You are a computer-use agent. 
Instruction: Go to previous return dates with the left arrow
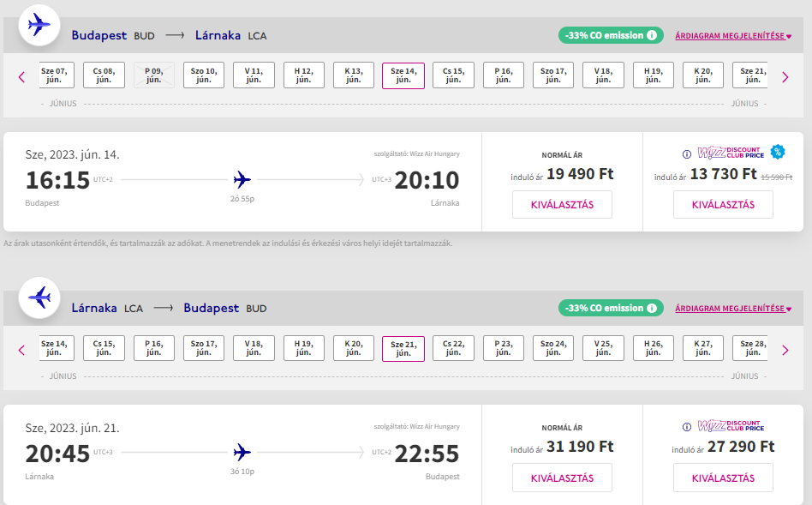[22, 350]
